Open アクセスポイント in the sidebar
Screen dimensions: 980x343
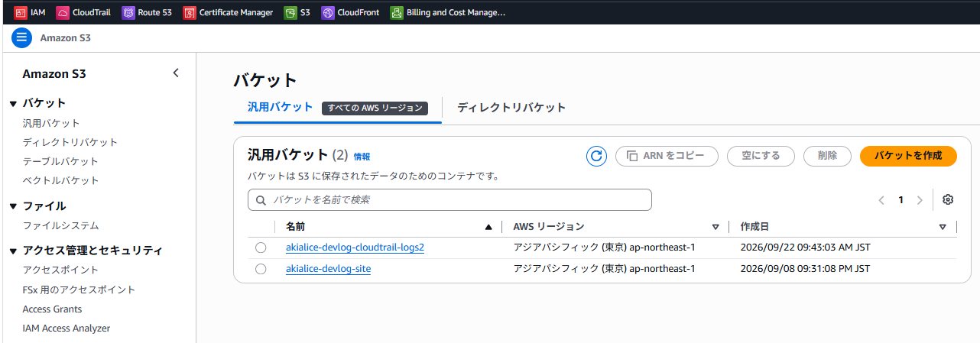coord(60,270)
